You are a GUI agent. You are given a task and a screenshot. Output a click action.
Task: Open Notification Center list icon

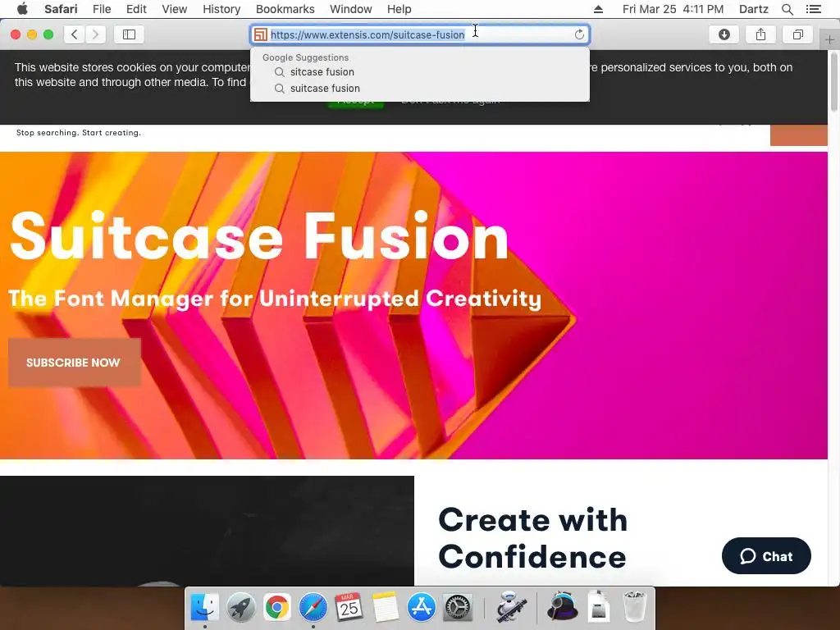(x=813, y=9)
